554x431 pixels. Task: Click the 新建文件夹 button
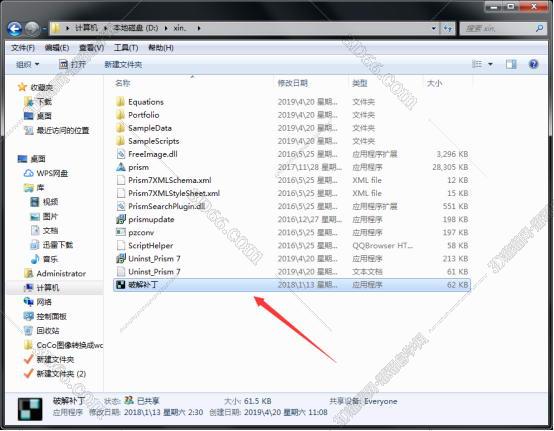tap(123, 65)
